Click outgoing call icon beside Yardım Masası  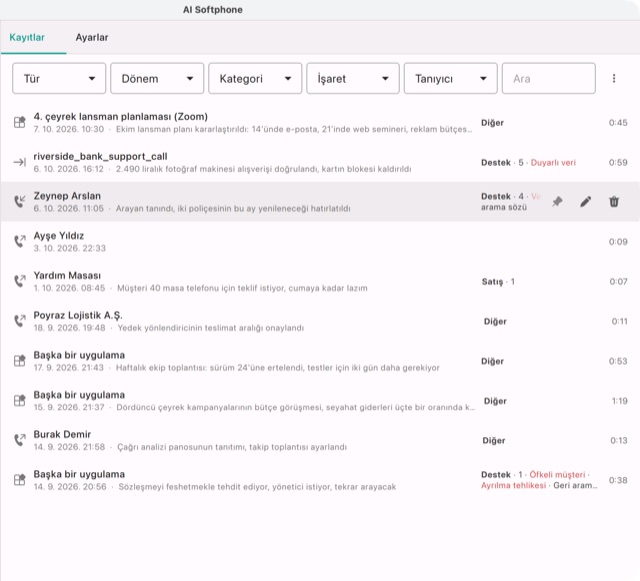coord(20,281)
